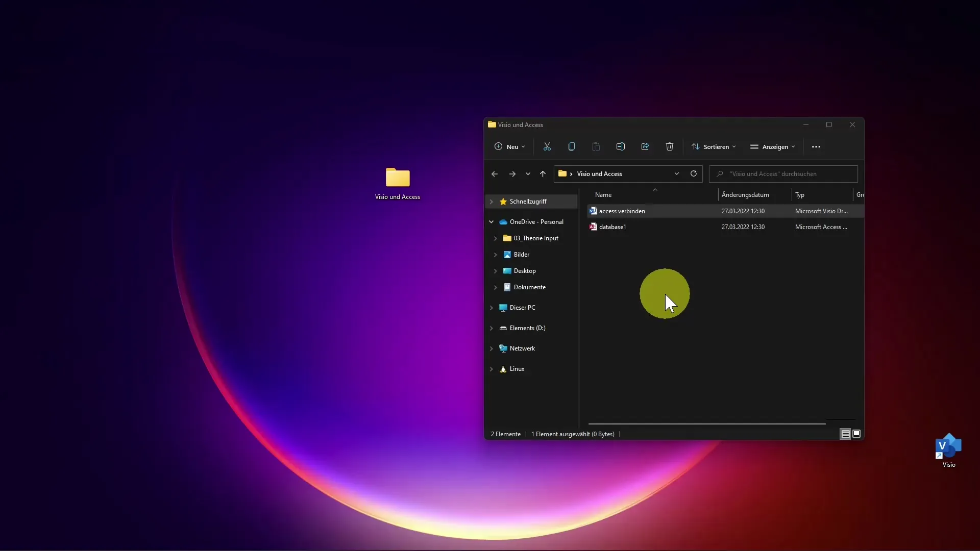Expand the Bilder folder node
Screen dimensions: 980x551
[496, 255]
